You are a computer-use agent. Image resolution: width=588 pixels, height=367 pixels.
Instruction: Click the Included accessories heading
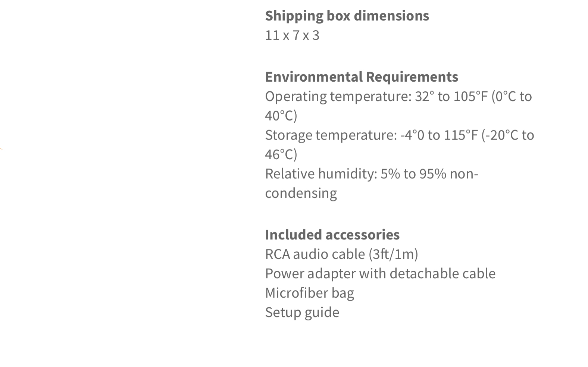[332, 235]
